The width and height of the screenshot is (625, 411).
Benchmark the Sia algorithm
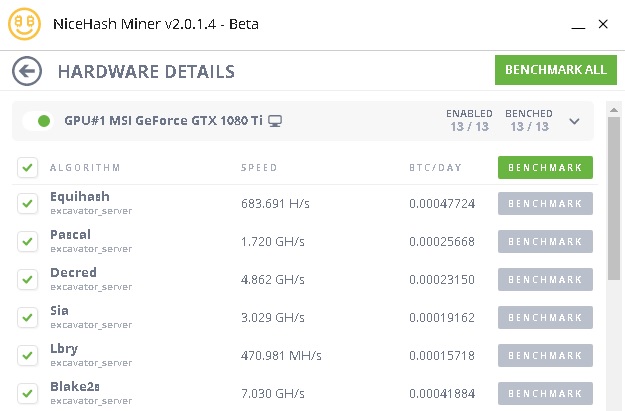click(x=545, y=317)
